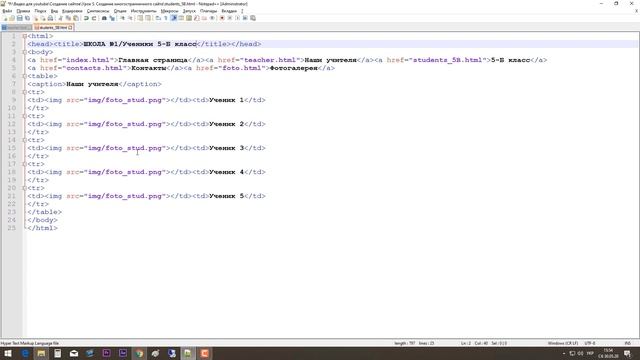Image resolution: width=640 pixels, height=360 pixels.
Task: Save the current file using toolbar
Action: coord(20,18)
